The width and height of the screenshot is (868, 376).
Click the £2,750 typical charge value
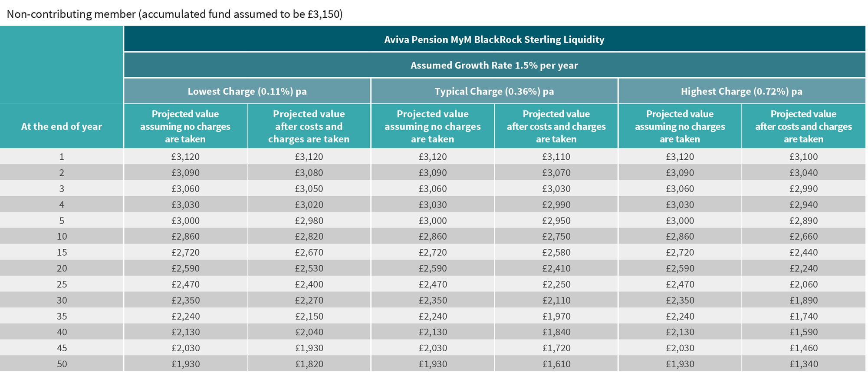(556, 237)
